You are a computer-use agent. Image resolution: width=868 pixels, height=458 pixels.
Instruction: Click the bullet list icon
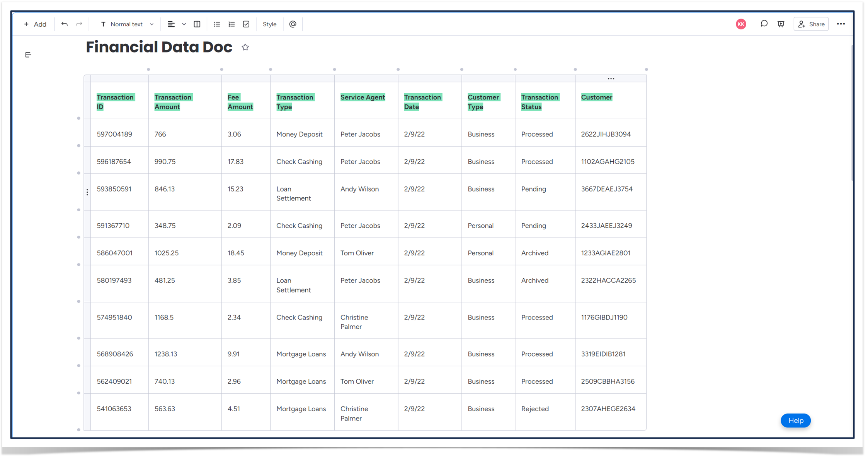pyautogui.click(x=217, y=24)
